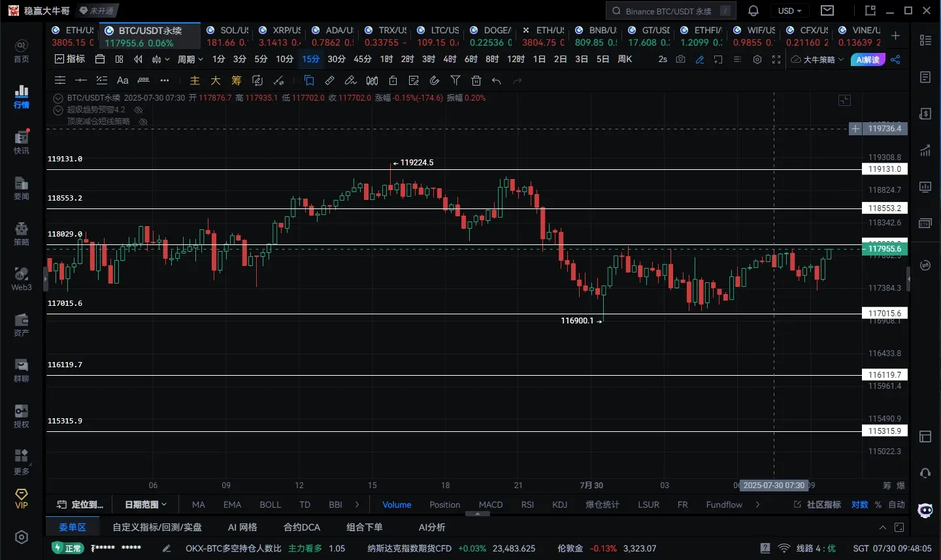Click the funnel filter icon

(455, 80)
